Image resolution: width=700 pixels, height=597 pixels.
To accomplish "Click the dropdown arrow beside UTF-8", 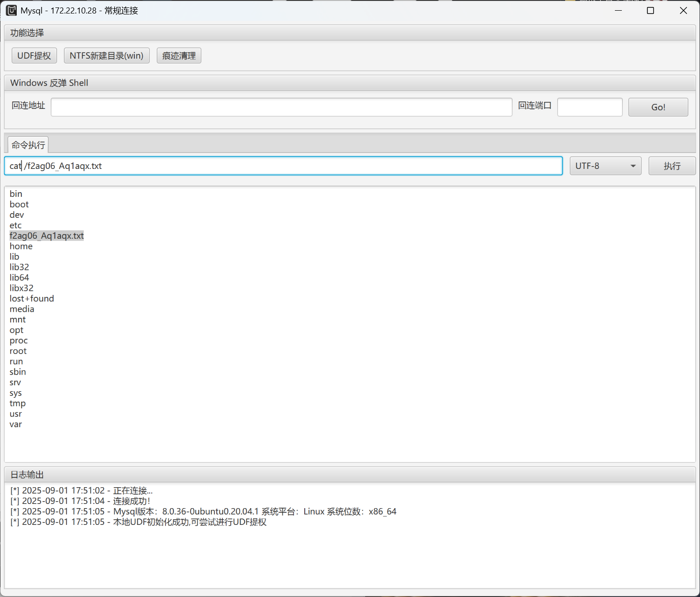I will (x=633, y=166).
